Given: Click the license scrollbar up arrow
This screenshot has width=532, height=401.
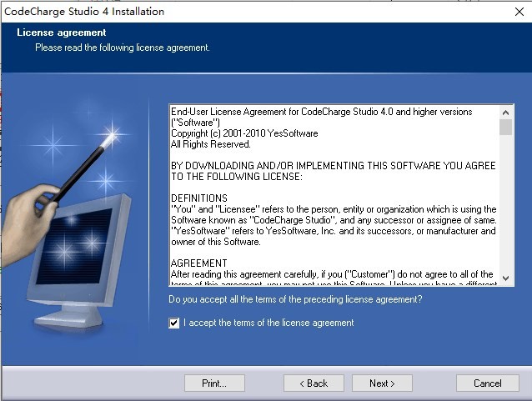Looking at the screenshot, I should coord(505,111).
